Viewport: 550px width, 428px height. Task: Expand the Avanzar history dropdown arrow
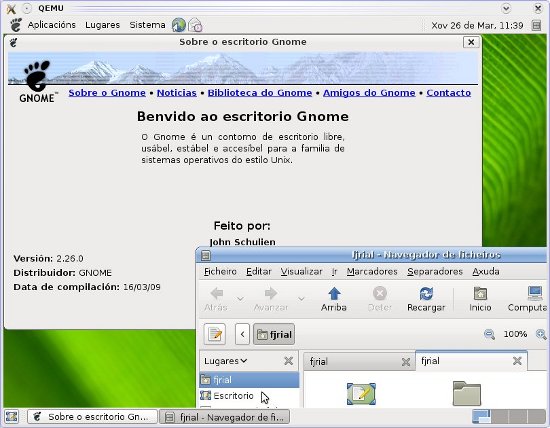pos(301,299)
